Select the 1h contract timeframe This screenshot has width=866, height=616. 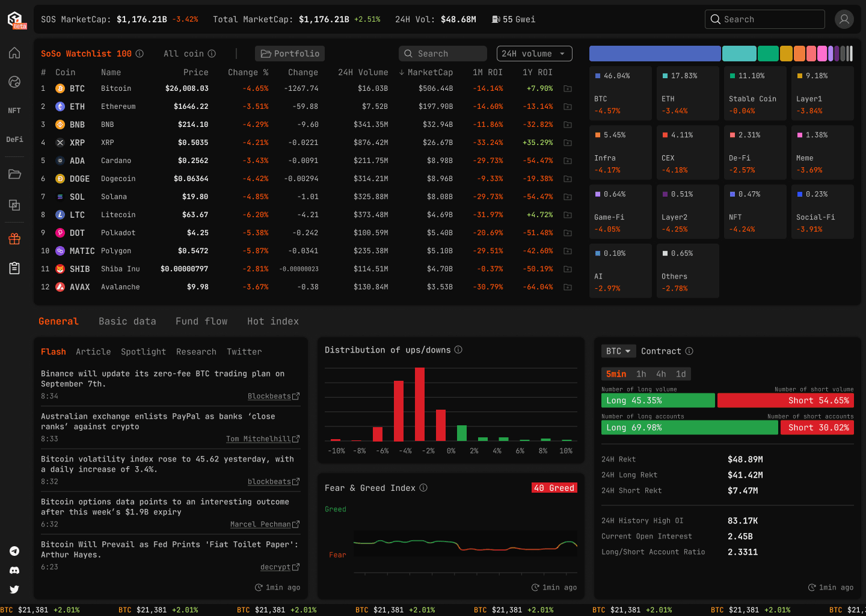[x=641, y=374]
